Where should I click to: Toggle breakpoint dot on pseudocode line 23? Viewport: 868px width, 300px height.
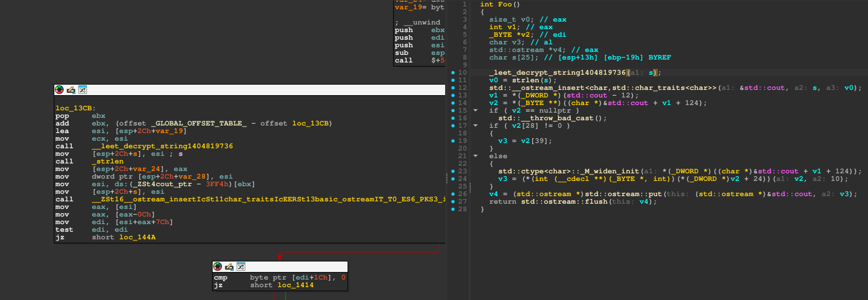tap(453, 171)
